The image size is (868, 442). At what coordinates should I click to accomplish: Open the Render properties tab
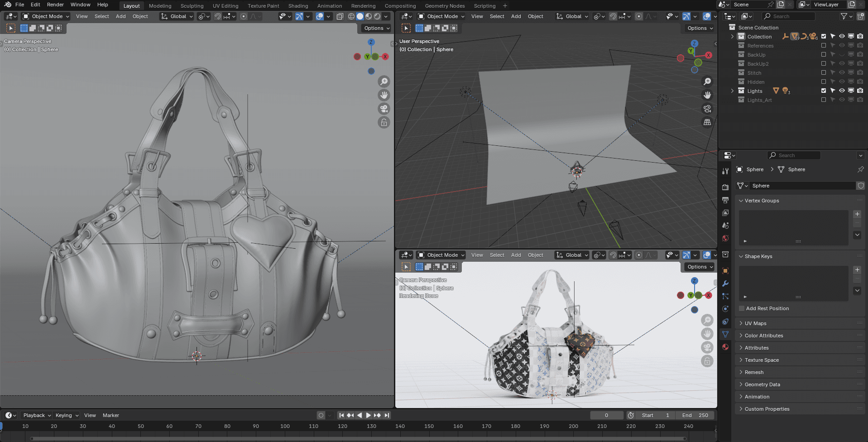[725, 187]
